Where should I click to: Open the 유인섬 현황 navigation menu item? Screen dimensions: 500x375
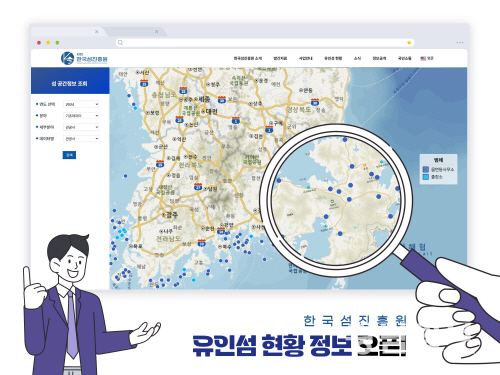coord(333,58)
